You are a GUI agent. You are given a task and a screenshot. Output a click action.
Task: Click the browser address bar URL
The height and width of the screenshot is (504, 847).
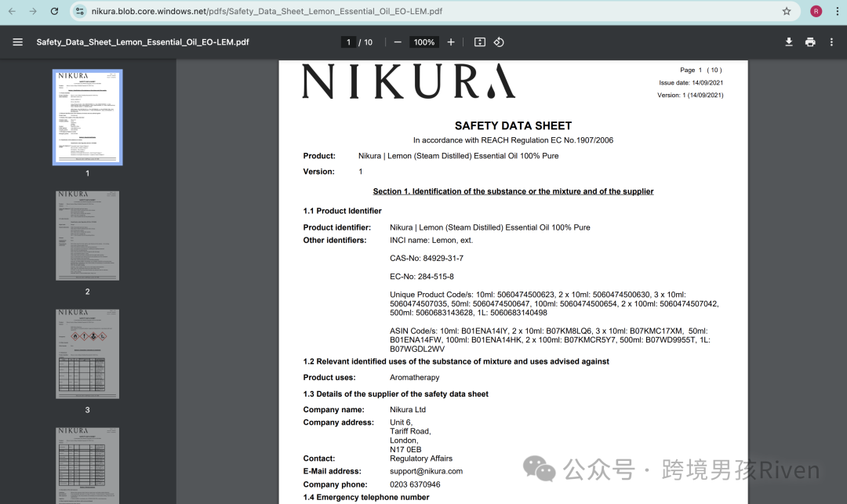(x=267, y=11)
